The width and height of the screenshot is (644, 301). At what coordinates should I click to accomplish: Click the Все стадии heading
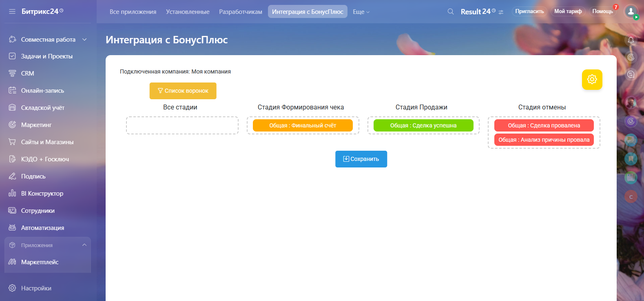pos(180,107)
